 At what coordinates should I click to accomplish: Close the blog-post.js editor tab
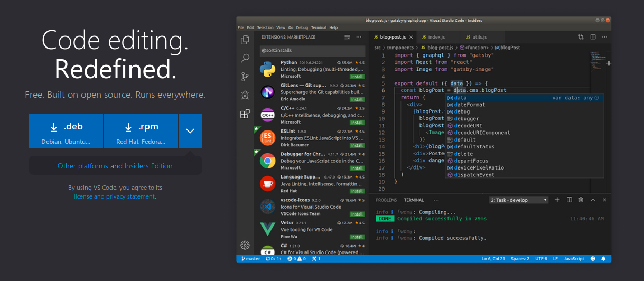click(x=411, y=37)
